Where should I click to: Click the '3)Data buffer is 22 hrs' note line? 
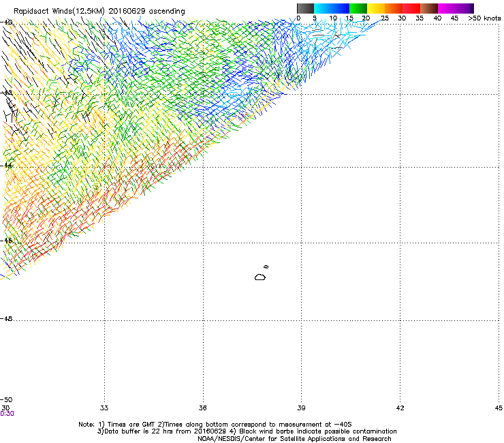pos(247,431)
